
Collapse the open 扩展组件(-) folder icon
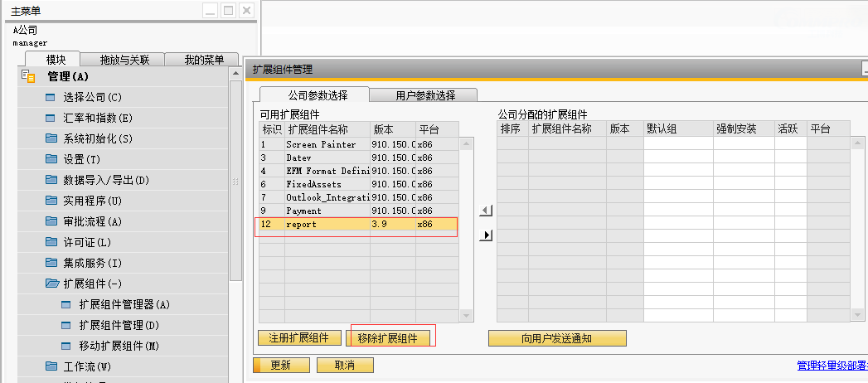52,284
